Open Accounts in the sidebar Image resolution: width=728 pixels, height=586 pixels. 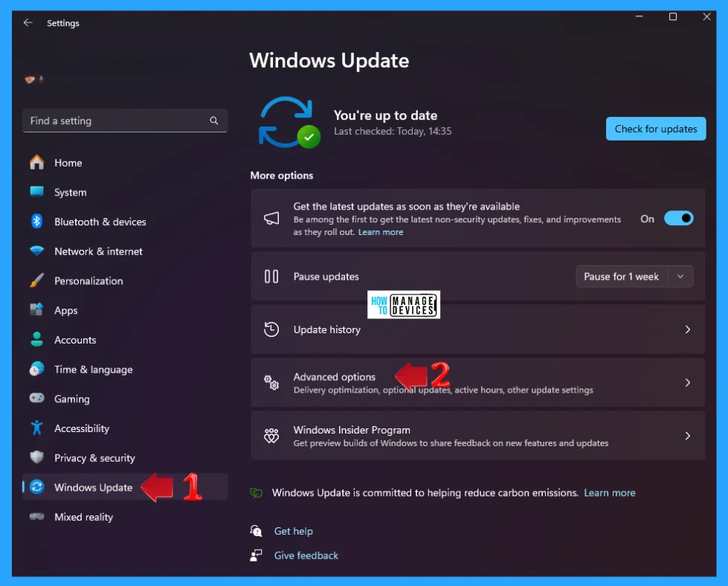(x=125, y=340)
